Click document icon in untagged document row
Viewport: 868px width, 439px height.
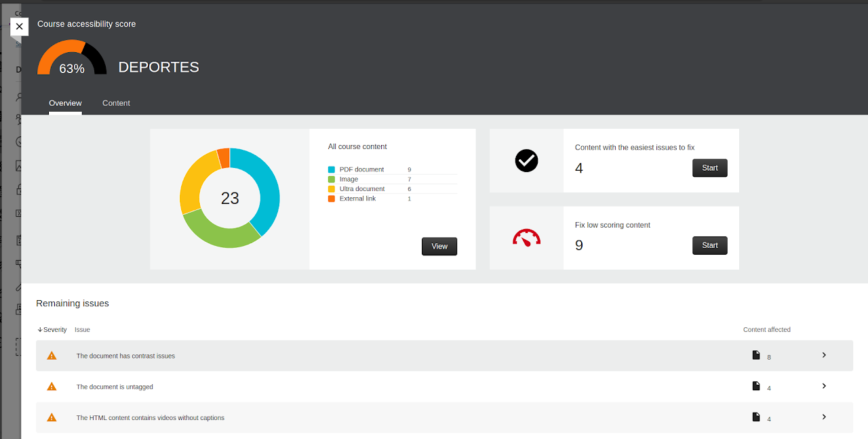coord(756,386)
